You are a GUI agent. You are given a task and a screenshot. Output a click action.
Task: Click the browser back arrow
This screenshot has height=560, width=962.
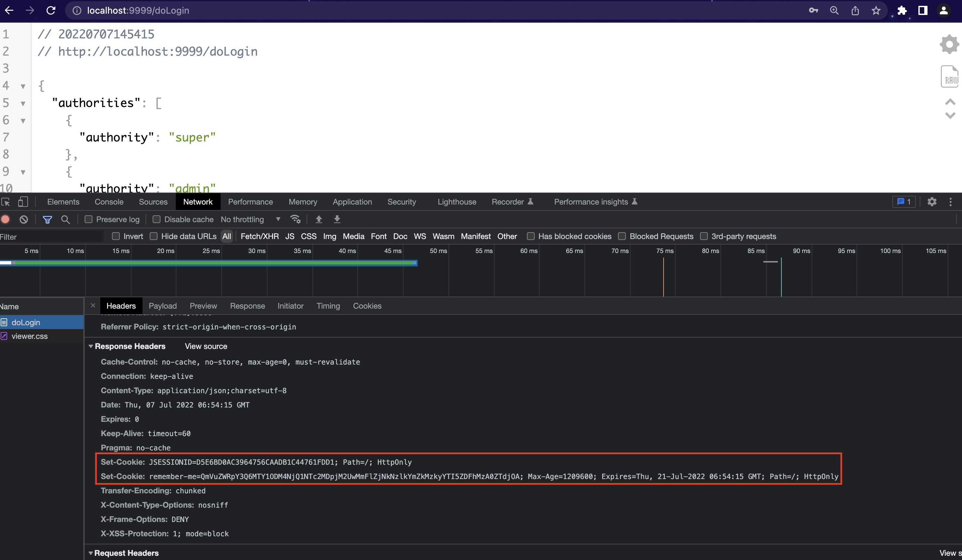pos(9,10)
